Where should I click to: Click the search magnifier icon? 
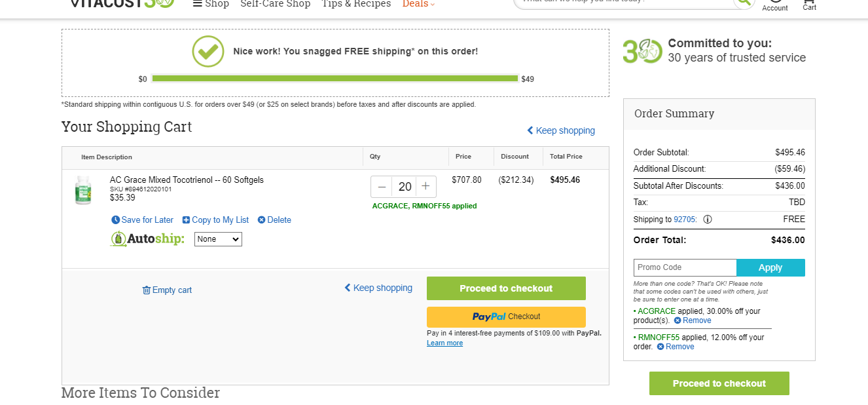744,1
